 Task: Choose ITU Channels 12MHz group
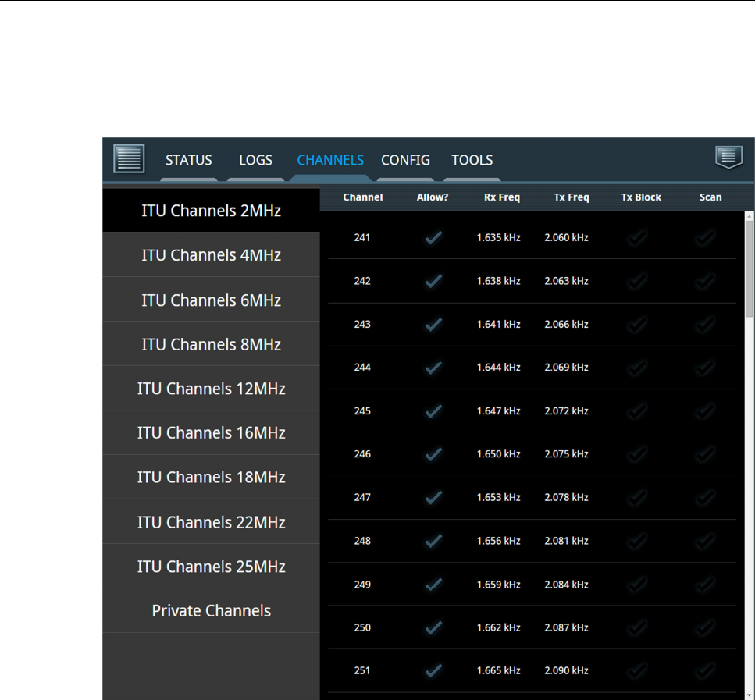pos(211,388)
